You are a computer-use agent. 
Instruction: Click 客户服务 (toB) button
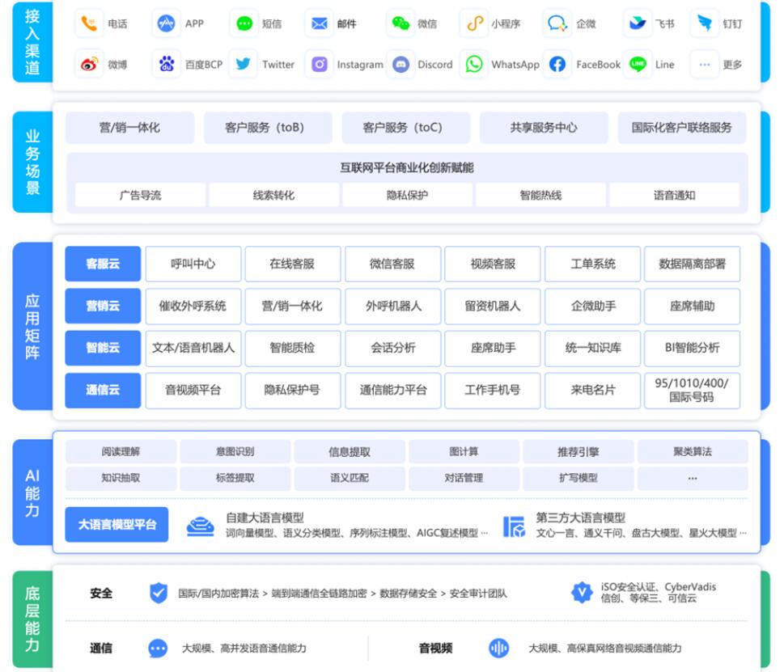(268, 128)
